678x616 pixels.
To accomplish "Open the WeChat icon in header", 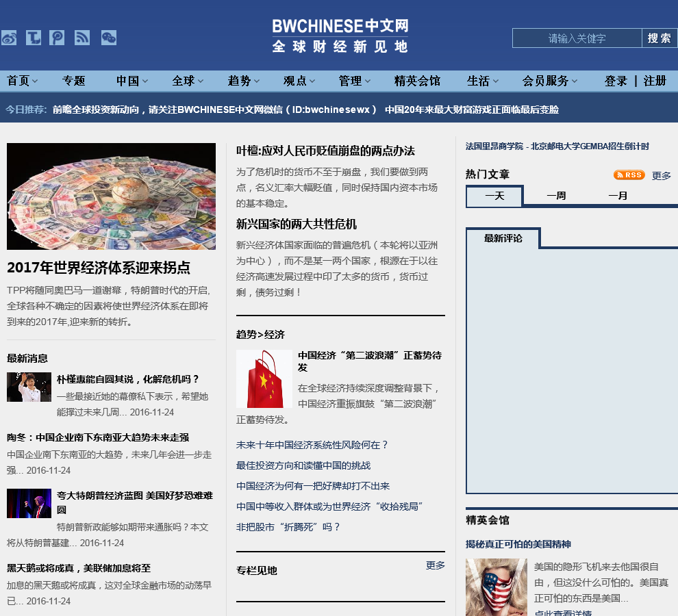I will 108,38.
